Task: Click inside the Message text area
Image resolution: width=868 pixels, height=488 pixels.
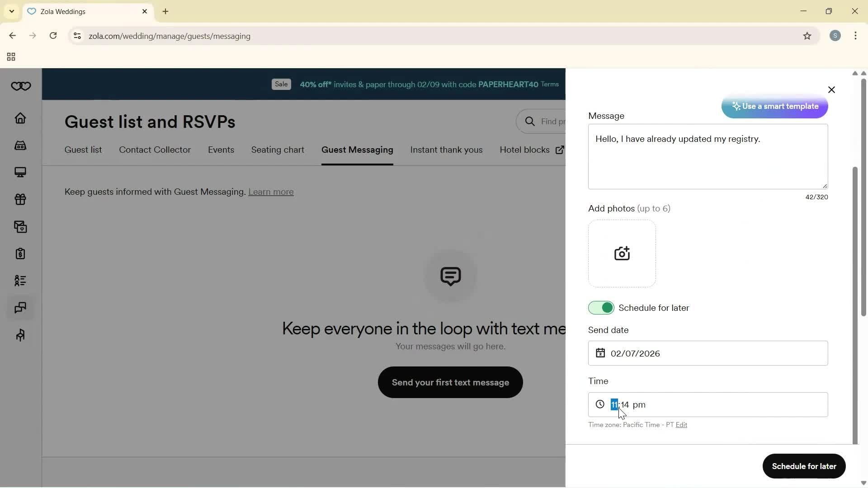Action: tap(708, 163)
